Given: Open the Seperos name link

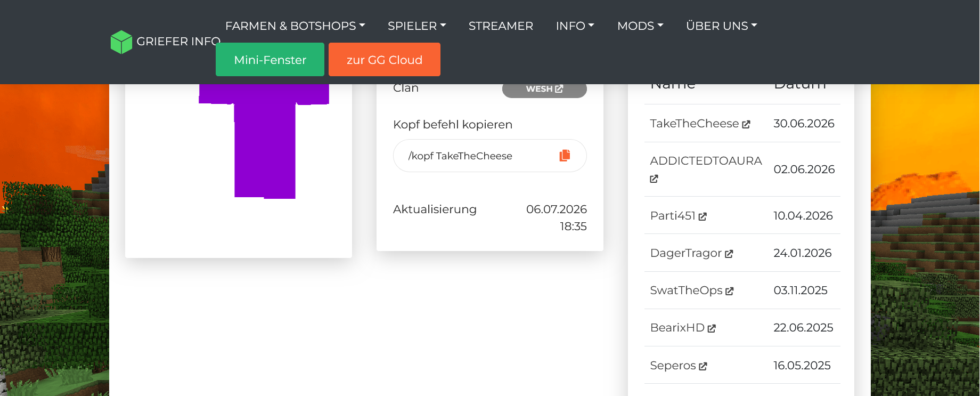Looking at the screenshot, I should 673,366.
